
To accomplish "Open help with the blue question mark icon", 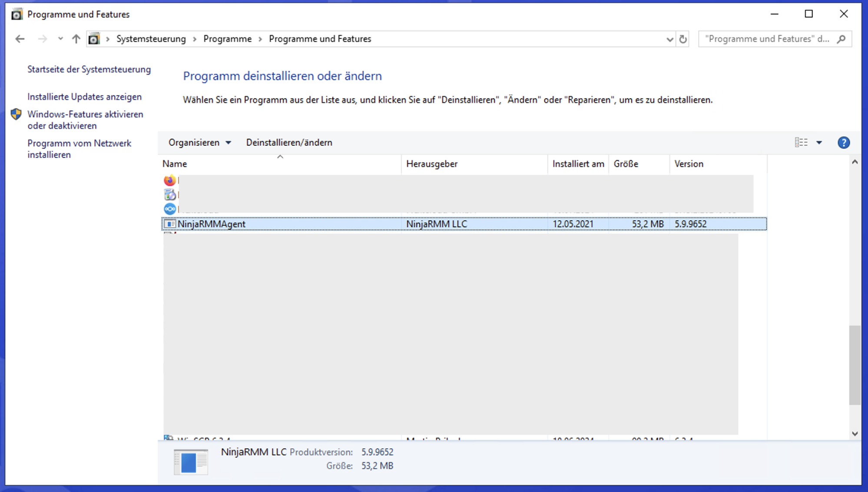I will [x=844, y=143].
